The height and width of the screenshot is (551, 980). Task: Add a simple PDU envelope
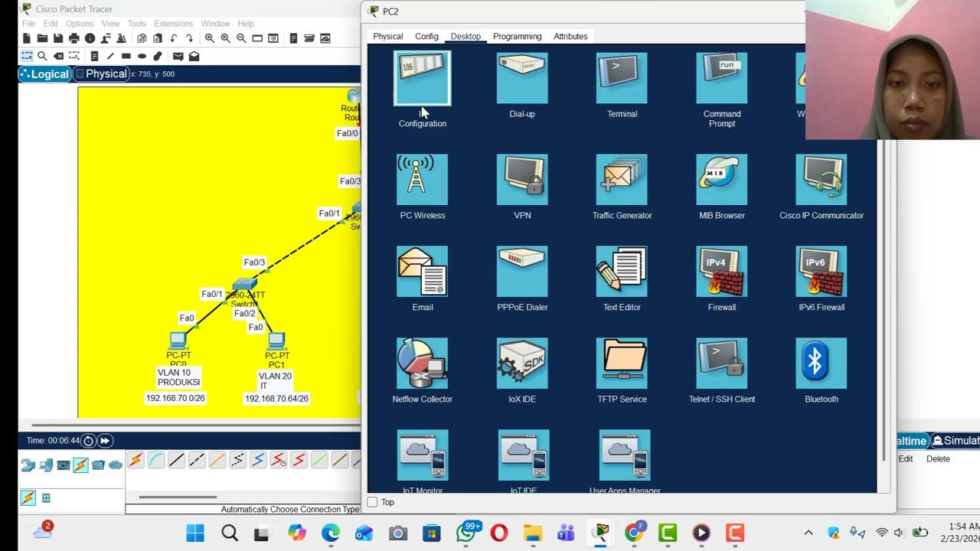(x=178, y=56)
